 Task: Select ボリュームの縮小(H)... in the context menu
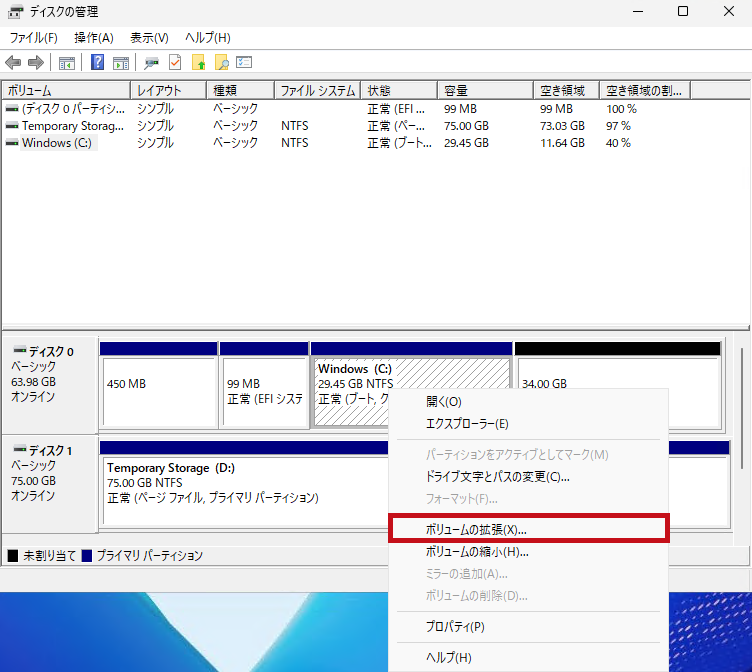click(528, 552)
